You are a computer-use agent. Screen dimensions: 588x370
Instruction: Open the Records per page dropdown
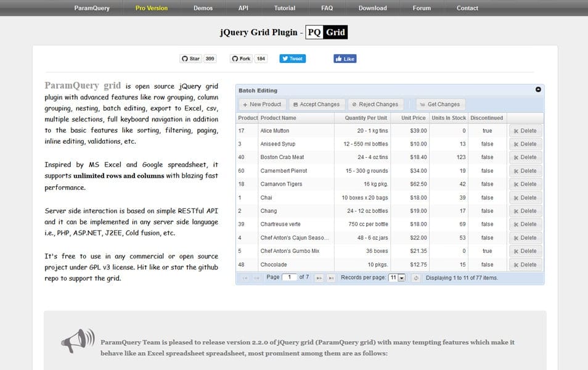397,277
